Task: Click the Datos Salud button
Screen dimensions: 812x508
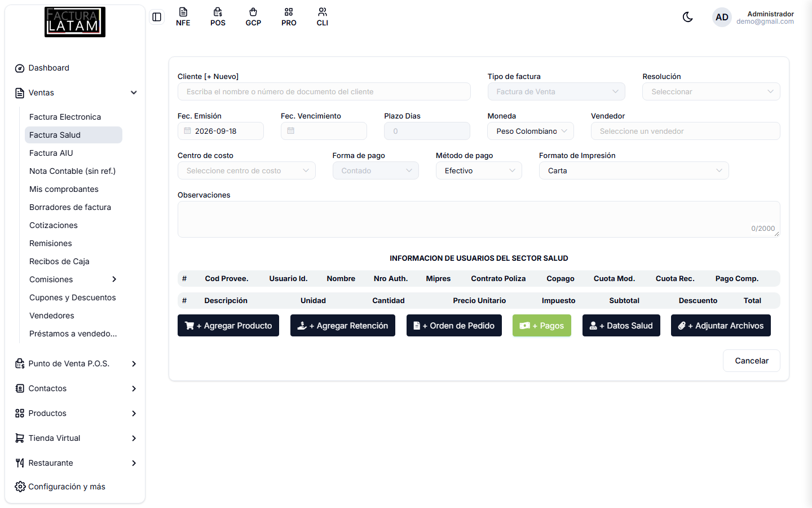Action: 621,326
